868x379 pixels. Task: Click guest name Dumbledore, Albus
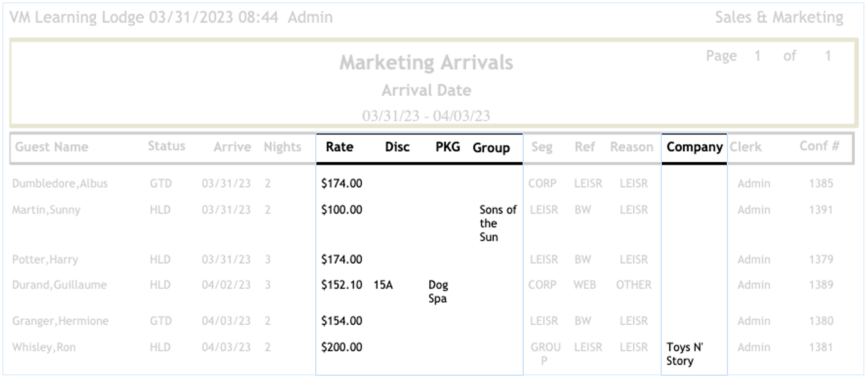pos(60,184)
